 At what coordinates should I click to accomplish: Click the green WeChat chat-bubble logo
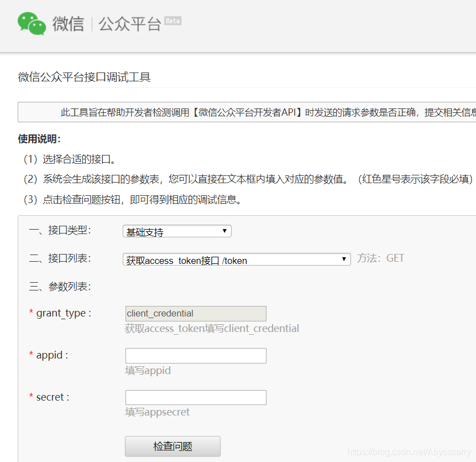click(32, 24)
